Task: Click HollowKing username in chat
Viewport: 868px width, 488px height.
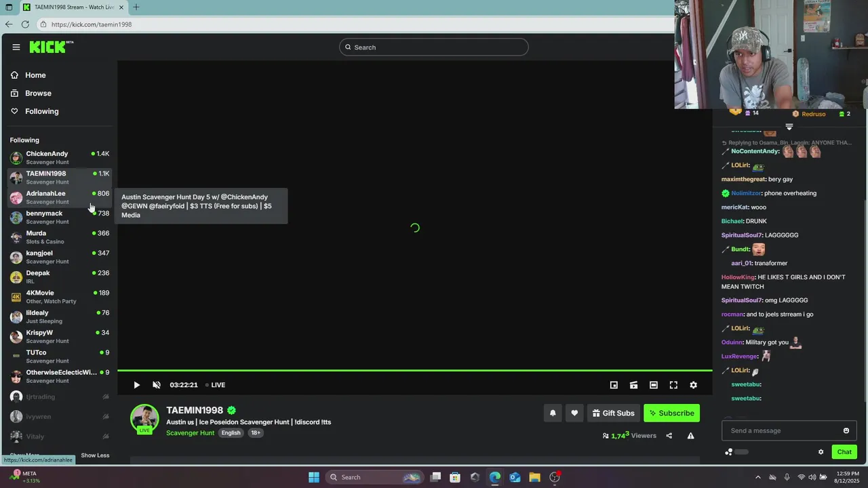Action: tap(738, 277)
